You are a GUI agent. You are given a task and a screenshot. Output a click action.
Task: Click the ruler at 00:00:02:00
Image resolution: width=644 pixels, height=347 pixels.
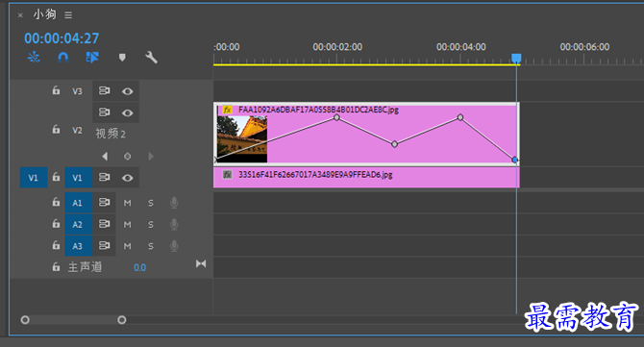coord(337,47)
